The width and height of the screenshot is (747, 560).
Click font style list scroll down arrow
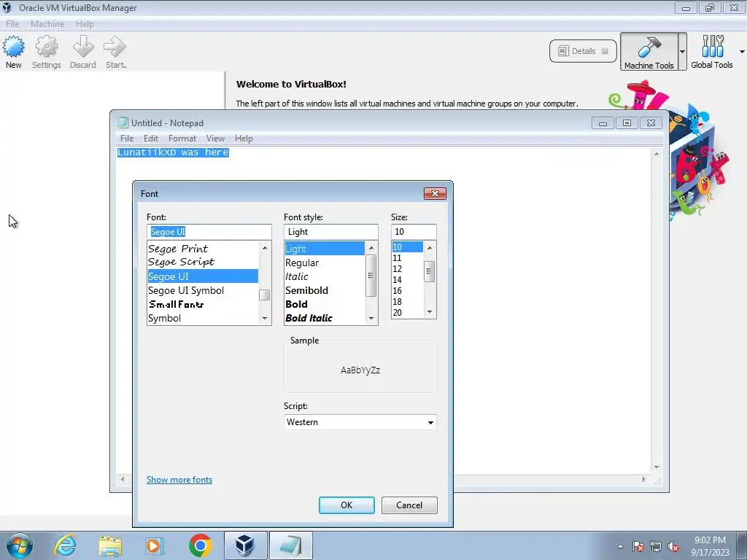coord(371,319)
